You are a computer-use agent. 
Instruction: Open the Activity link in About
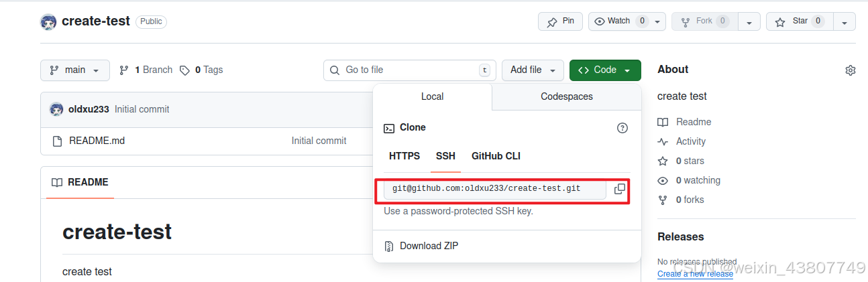(x=691, y=141)
